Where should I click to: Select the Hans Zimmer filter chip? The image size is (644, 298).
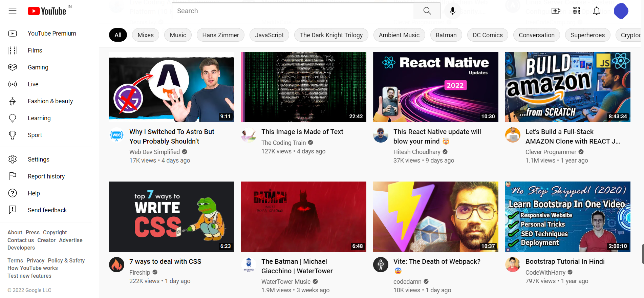coord(220,35)
